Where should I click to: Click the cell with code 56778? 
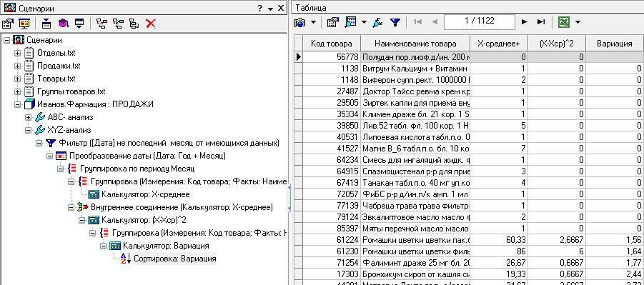click(332, 57)
